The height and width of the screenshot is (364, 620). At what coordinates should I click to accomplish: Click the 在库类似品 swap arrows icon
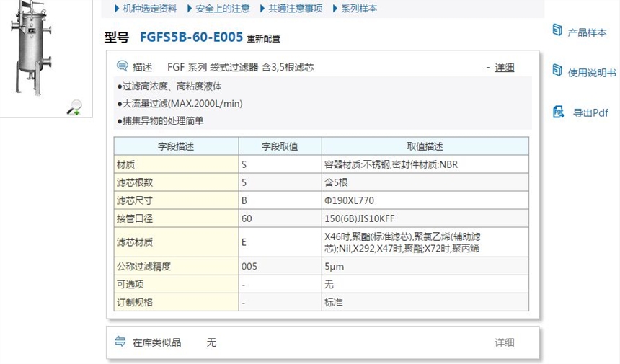pos(120,341)
